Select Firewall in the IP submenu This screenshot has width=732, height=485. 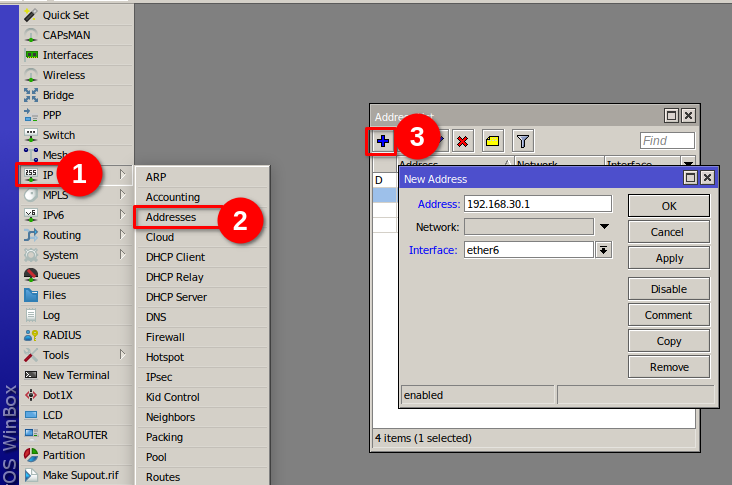tap(165, 337)
